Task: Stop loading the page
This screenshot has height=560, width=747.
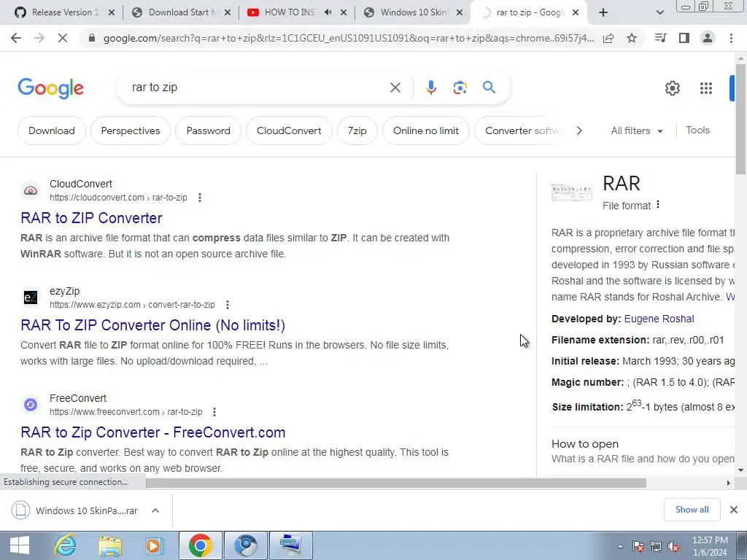Action: pyautogui.click(x=63, y=38)
